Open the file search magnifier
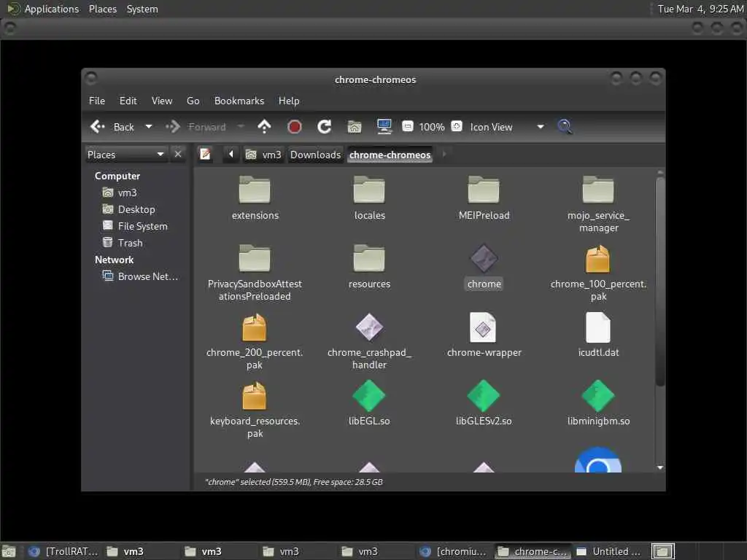Screen dimensions: 747x560 (565, 127)
